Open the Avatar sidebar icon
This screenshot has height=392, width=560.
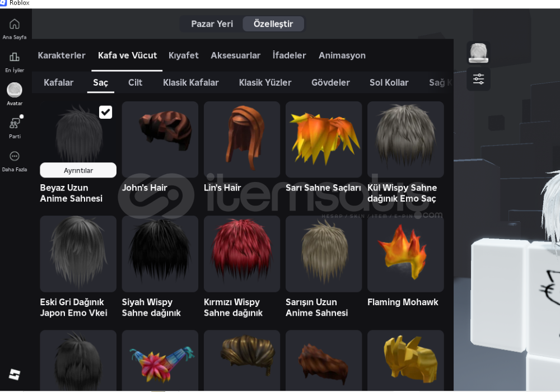(x=15, y=90)
